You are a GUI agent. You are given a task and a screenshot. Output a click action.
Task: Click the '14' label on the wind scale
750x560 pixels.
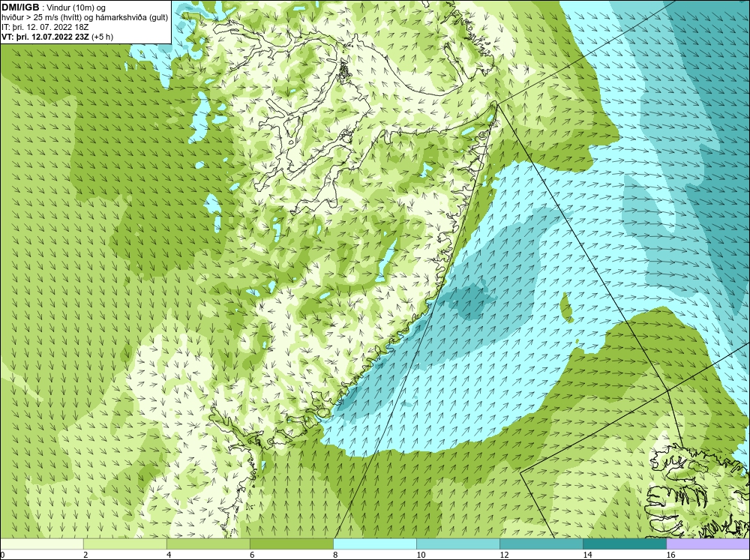click(587, 555)
